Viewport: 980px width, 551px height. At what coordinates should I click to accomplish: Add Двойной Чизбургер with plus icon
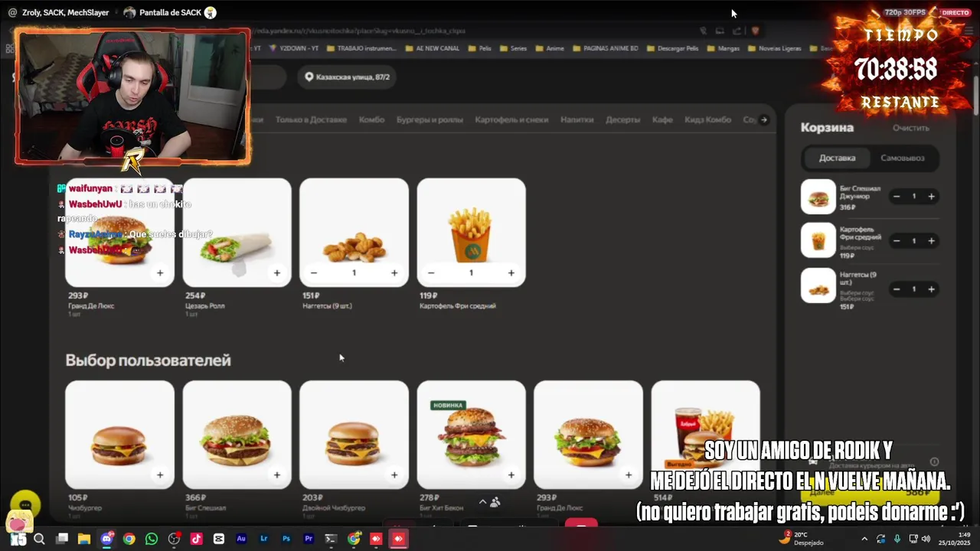pyautogui.click(x=394, y=474)
